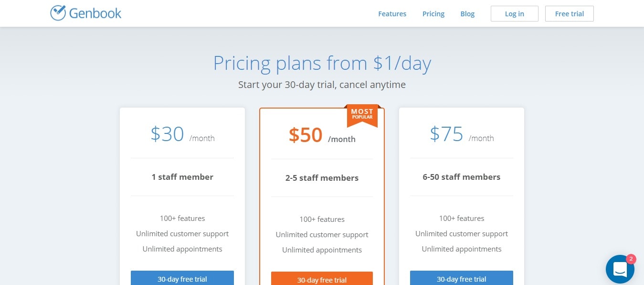Click the red chat notification badge

tap(631, 259)
